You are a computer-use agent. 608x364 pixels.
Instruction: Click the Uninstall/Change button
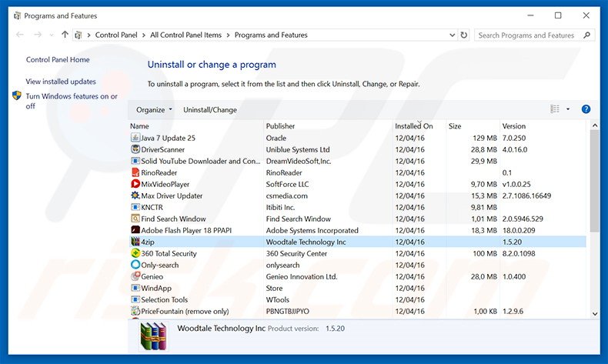(210, 110)
